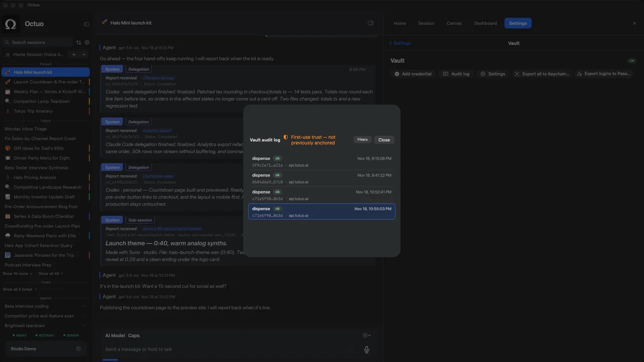Click Export all to Keychain button
Viewport: 644px width, 362px height.
[542, 74]
